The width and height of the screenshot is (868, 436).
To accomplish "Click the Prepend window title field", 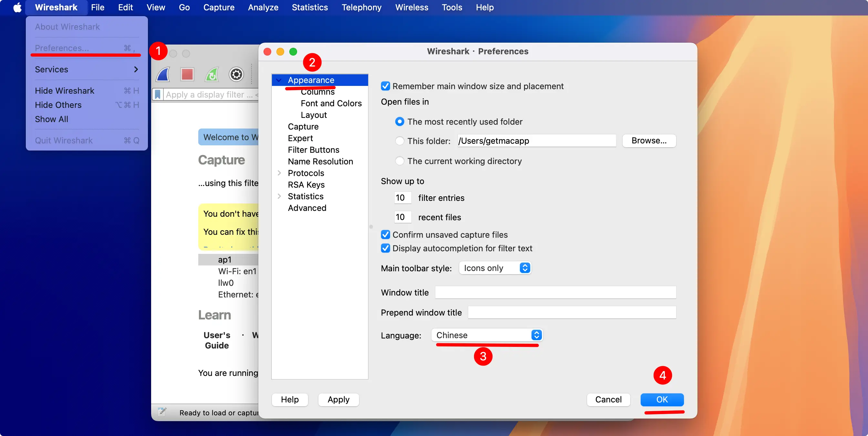I will click(x=572, y=313).
